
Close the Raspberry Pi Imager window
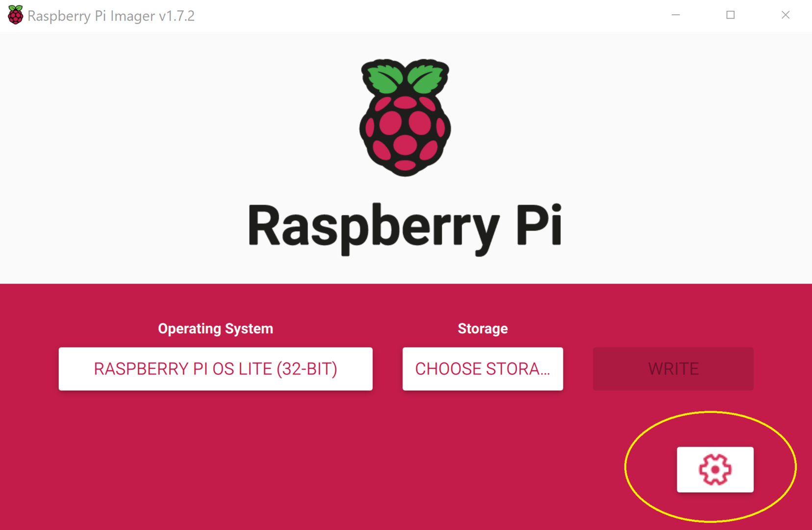(x=786, y=15)
